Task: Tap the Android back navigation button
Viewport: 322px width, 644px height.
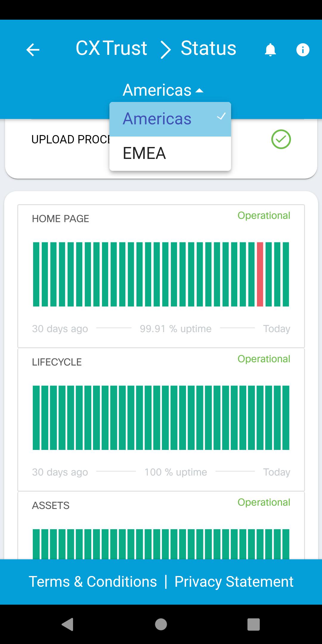Action: coord(68,624)
